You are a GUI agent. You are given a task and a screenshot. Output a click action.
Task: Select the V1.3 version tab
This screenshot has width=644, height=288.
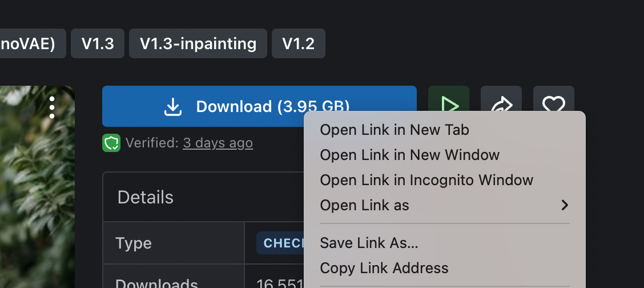tap(97, 43)
